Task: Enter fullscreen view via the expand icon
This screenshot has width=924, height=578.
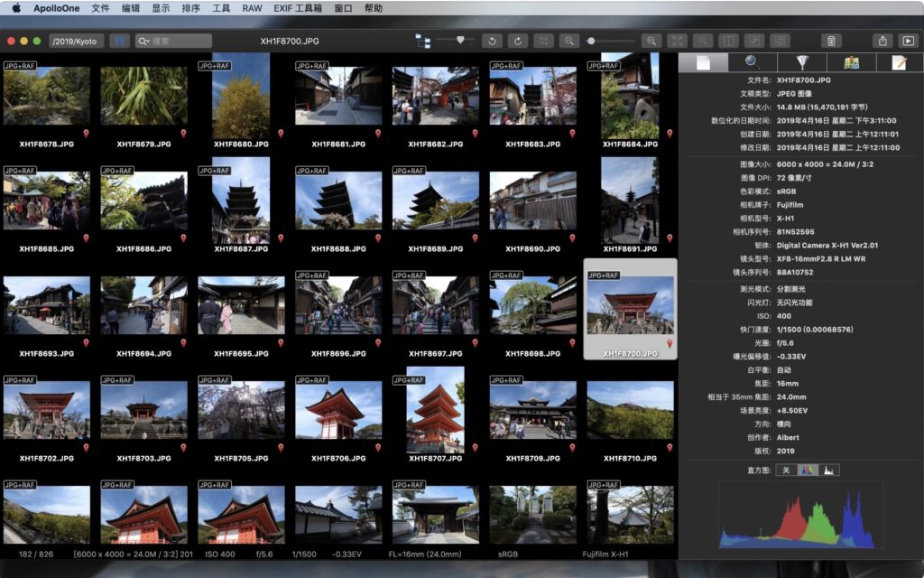Action: tap(676, 41)
